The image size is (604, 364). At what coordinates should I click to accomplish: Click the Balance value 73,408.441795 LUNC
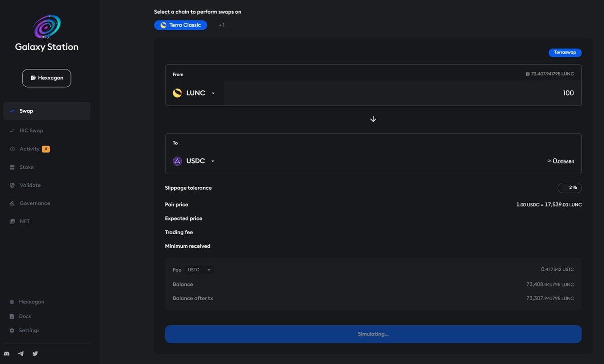[x=550, y=284]
